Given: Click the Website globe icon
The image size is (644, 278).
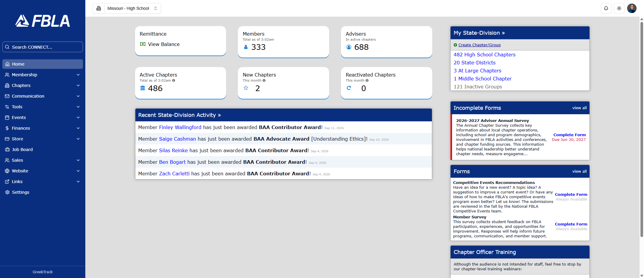Looking at the screenshot, I should 7,171.
